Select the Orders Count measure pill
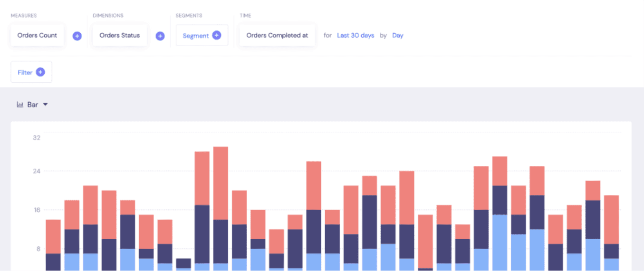 point(37,35)
